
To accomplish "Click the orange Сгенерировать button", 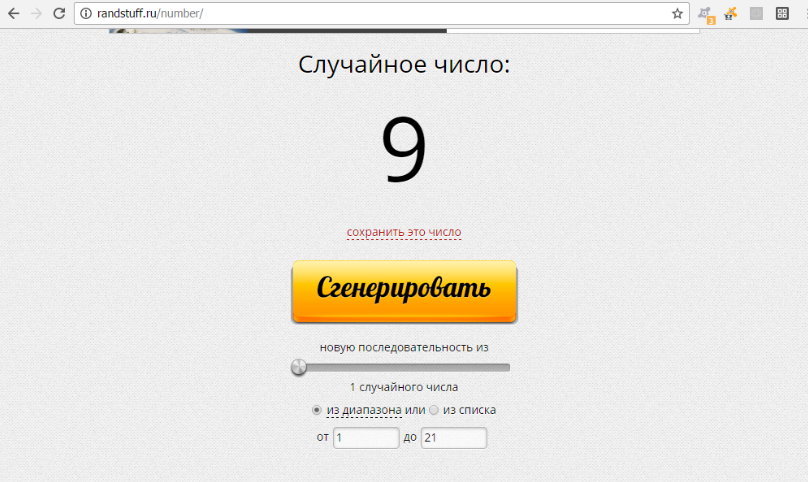I will pyautogui.click(x=405, y=292).
